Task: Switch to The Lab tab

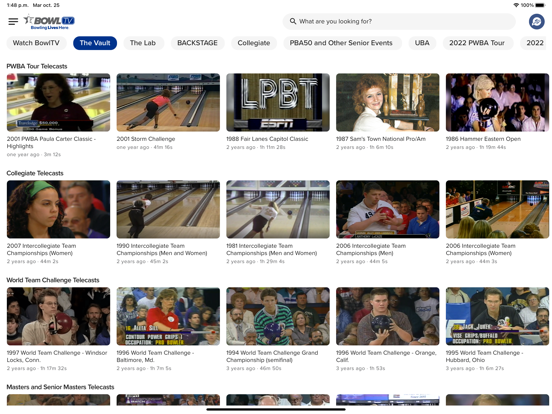Action: coord(143,43)
